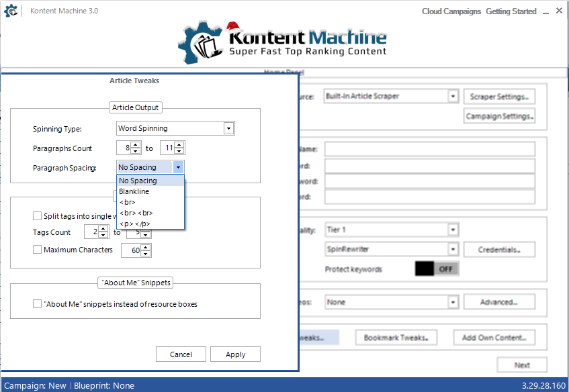Click the Kontent Machine gear logo icon
The height and width of the screenshot is (392, 569).
point(11,11)
